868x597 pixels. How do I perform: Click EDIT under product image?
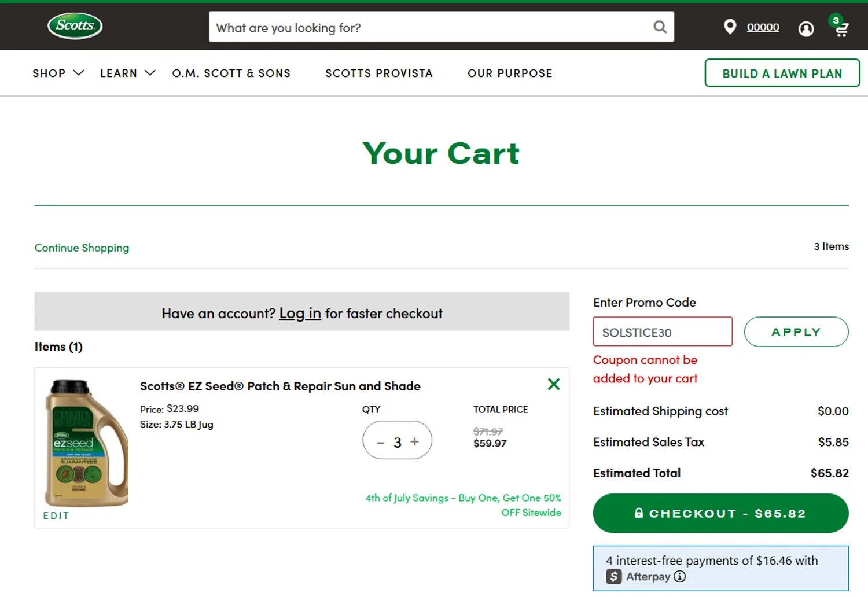click(x=56, y=515)
